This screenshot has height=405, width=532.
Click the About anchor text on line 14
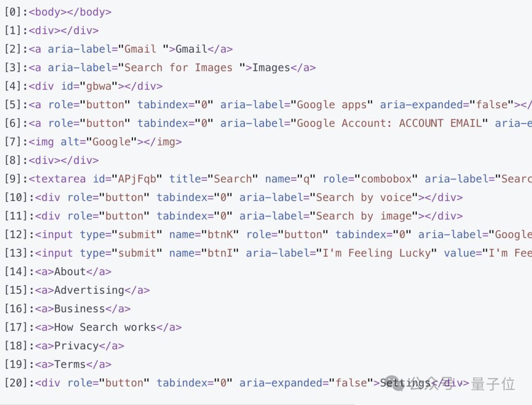point(70,272)
